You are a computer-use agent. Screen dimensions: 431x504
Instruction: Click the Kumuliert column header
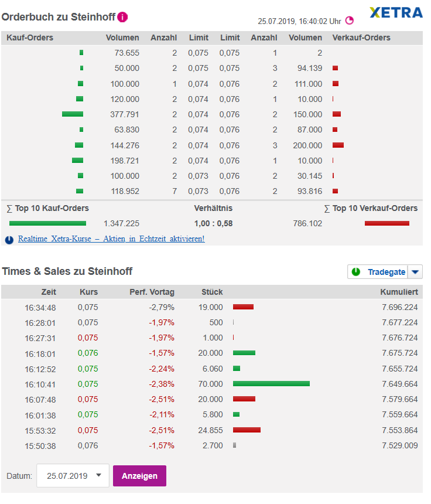coord(399,292)
